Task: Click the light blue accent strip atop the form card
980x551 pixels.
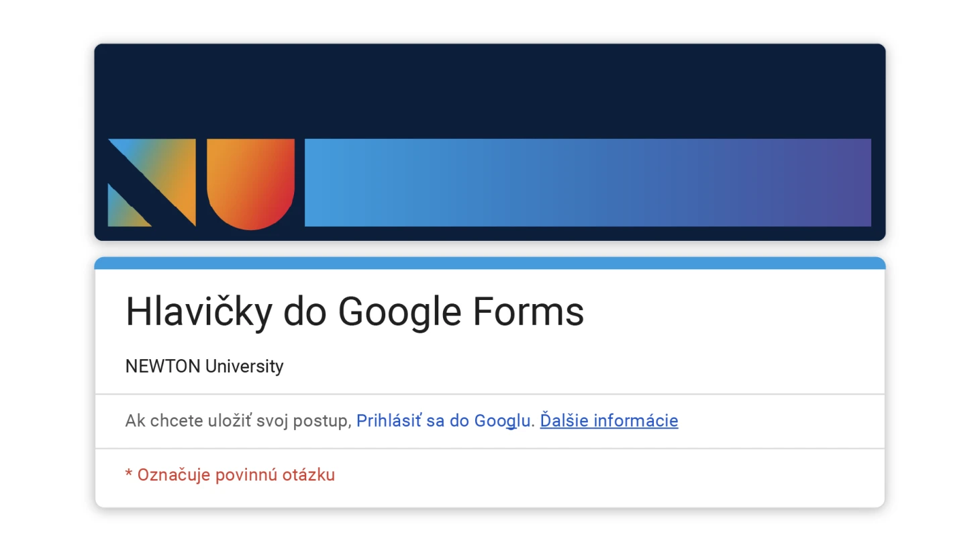Action: [490, 263]
